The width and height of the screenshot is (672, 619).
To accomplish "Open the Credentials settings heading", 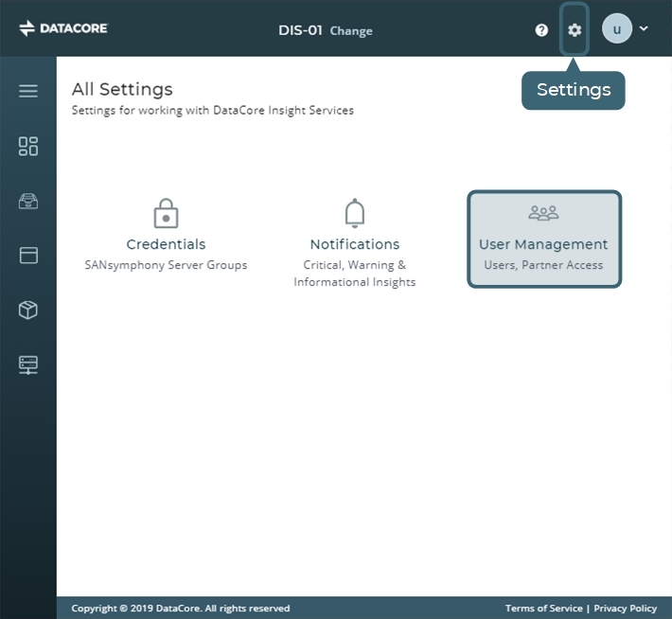I will [x=166, y=244].
